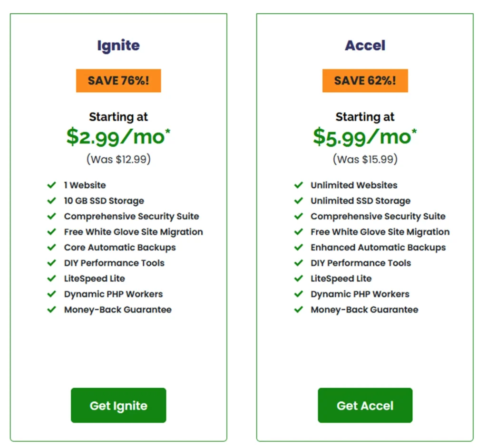Click checkmark by Accel Dynamic PHP Workers

(x=299, y=294)
